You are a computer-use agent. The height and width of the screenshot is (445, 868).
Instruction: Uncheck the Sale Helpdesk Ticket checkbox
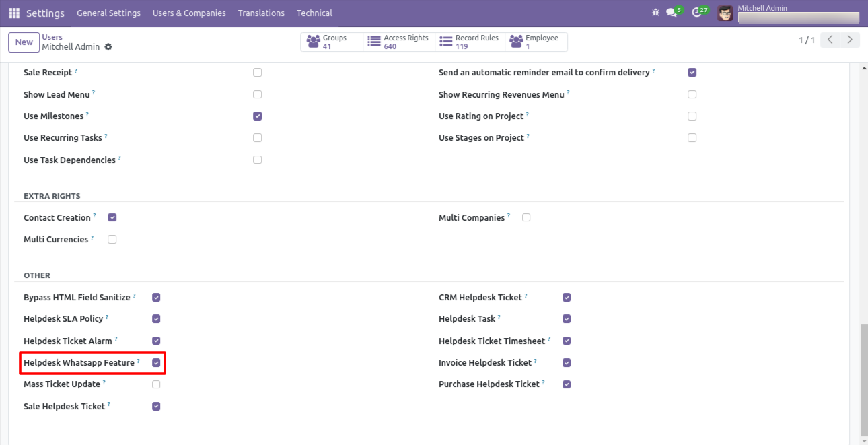click(156, 407)
